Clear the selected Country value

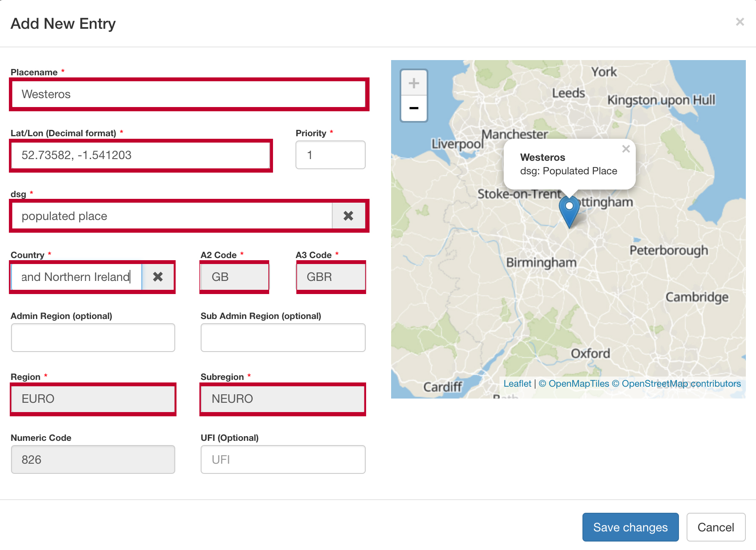click(158, 277)
